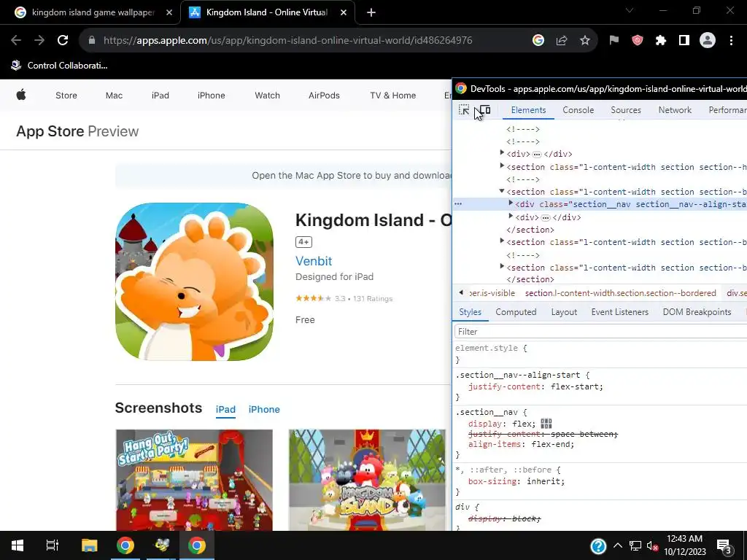This screenshot has width=747, height=560.
Task: Switch to the Network tab in DevTools
Action: pos(675,110)
